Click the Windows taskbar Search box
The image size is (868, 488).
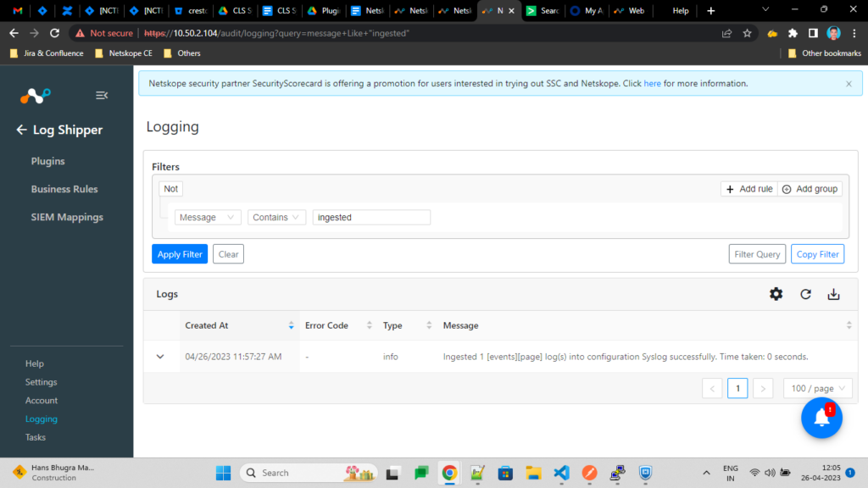[309, 473]
